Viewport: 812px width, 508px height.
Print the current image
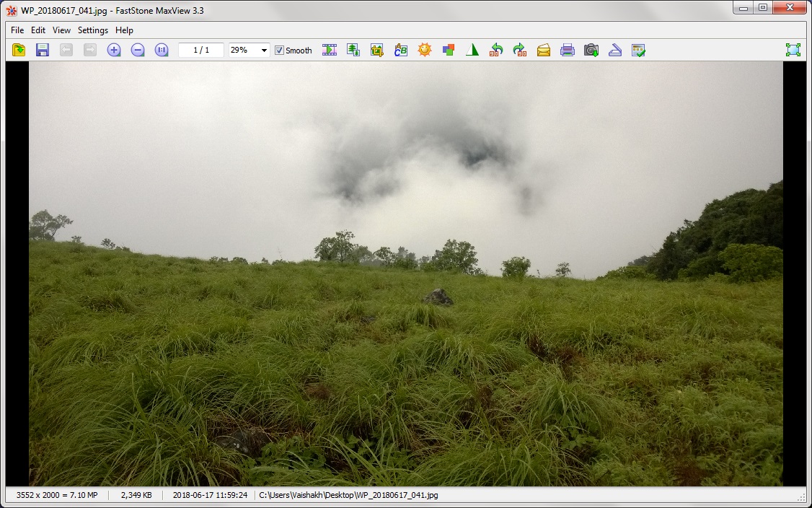[x=567, y=50]
